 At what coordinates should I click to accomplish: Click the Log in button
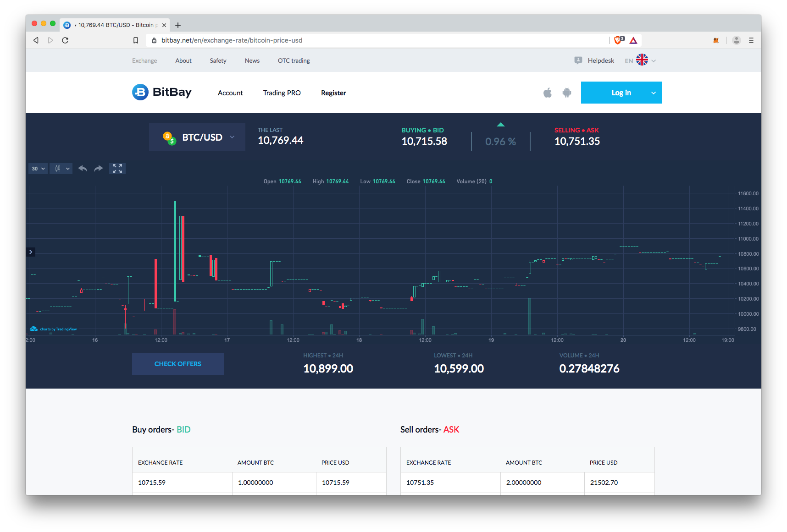[x=621, y=93]
